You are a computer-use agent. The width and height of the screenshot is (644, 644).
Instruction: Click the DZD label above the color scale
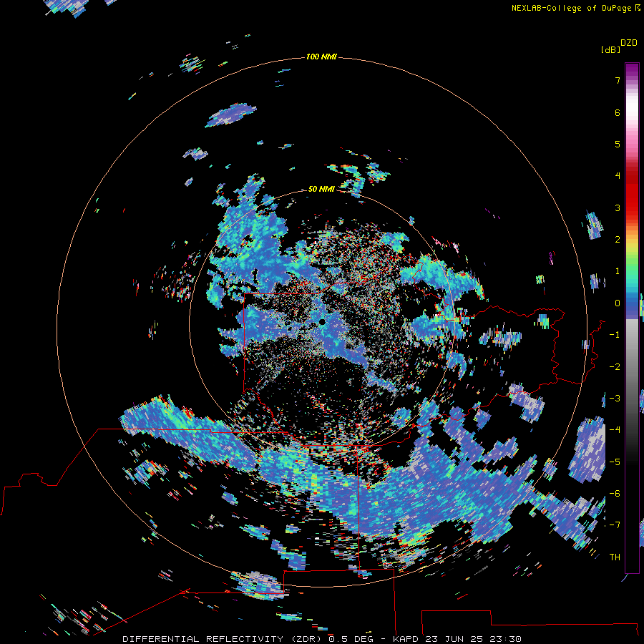629,43
